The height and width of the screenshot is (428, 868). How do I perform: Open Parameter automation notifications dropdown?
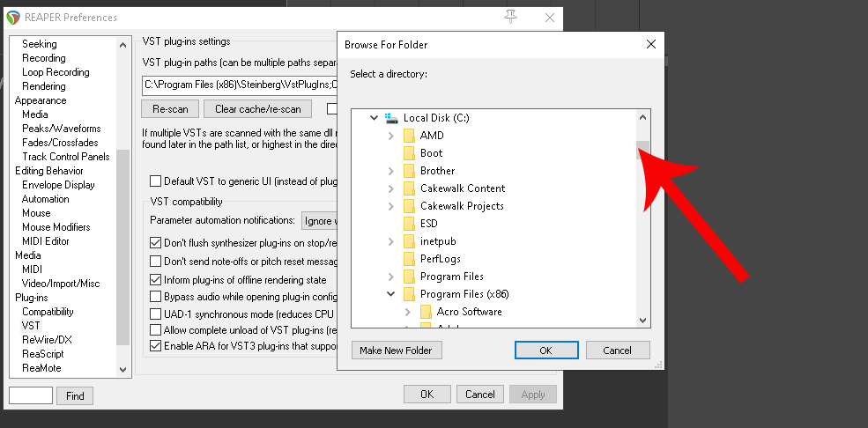[x=319, y=221]
